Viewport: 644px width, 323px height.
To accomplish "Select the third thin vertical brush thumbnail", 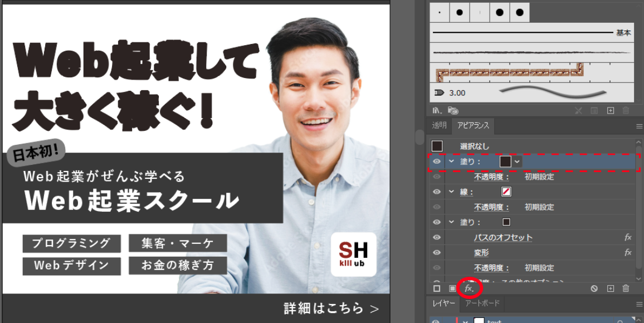I will [x=480, y=13].
